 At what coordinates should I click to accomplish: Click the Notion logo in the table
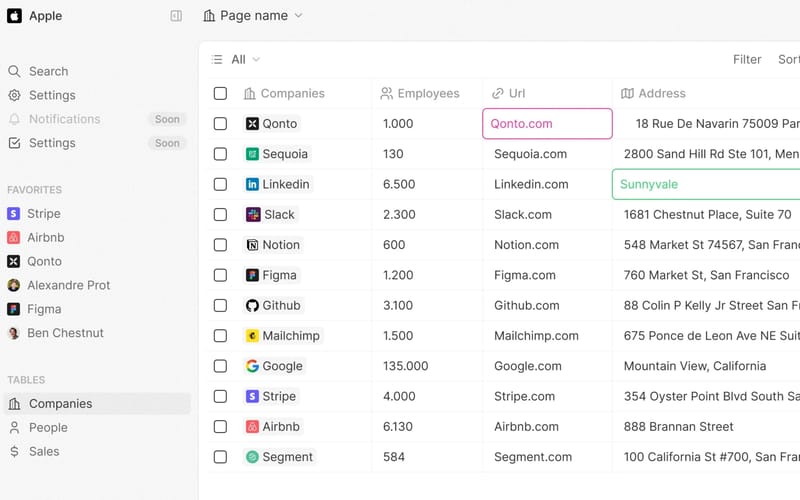[x=253, y=245]
